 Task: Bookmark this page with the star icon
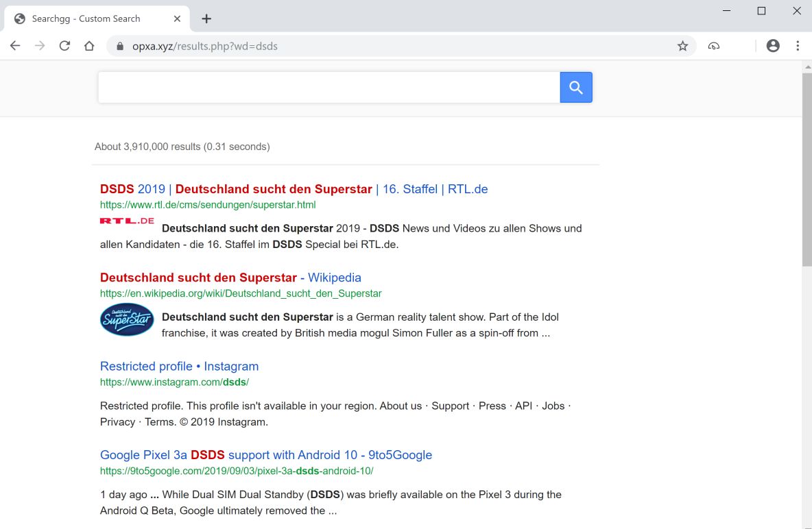pos(682,46)
